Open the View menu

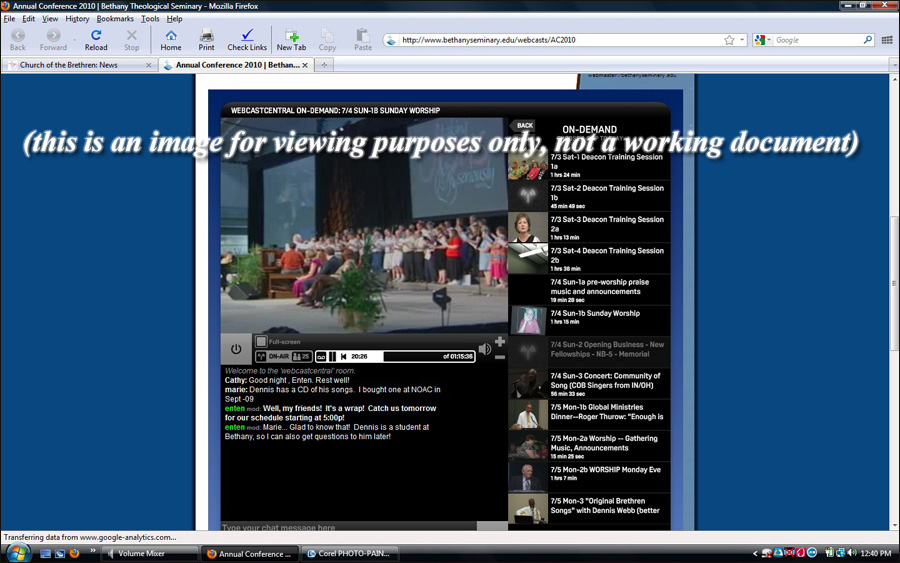pos(50,18)
